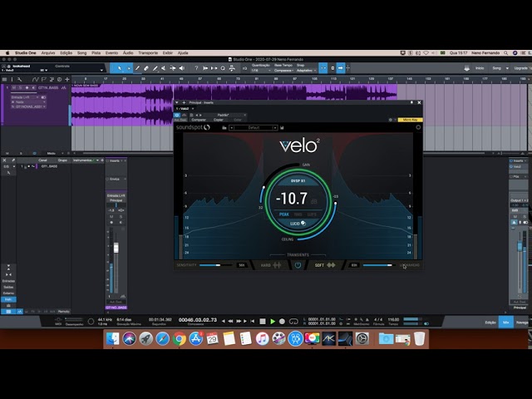Pin the plugin window
This screenshot has height=399, width=532.
[x=411, y=102]
